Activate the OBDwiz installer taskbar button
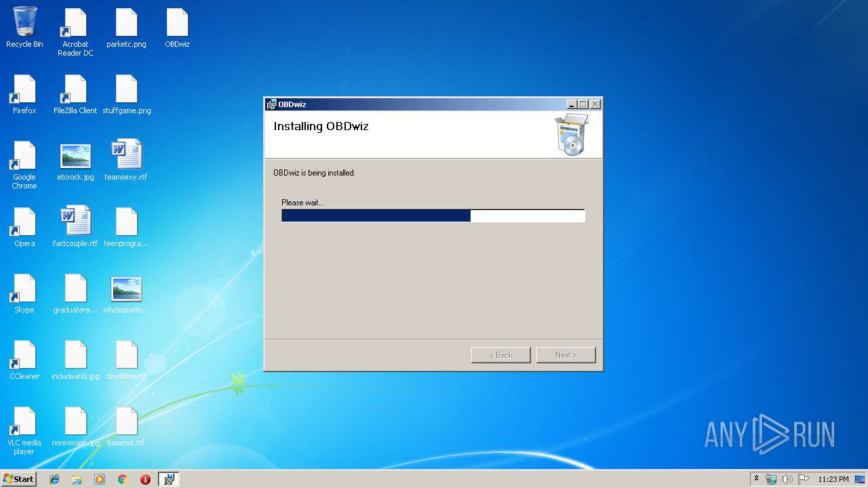The height and width of the screenshot is (488, 868). [168, 479]
